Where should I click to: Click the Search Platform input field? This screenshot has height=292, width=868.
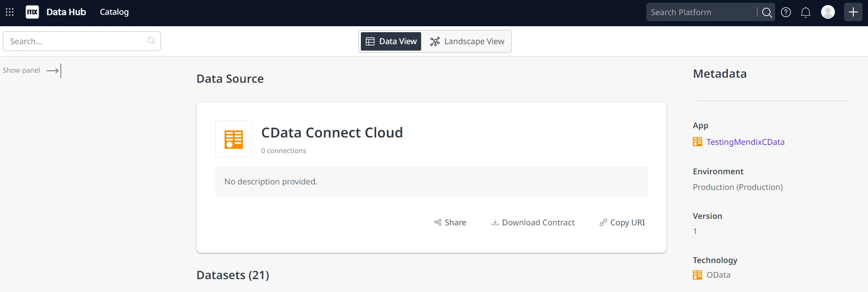[701, 12]
